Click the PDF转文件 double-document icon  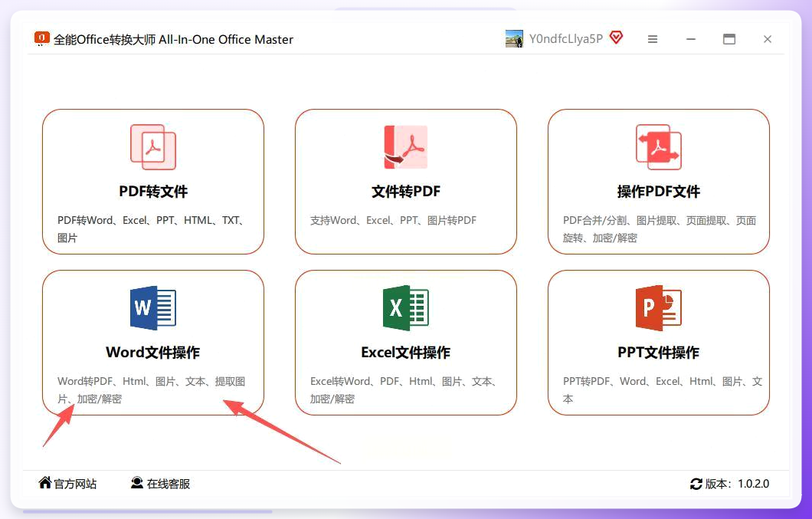point(153,147)
